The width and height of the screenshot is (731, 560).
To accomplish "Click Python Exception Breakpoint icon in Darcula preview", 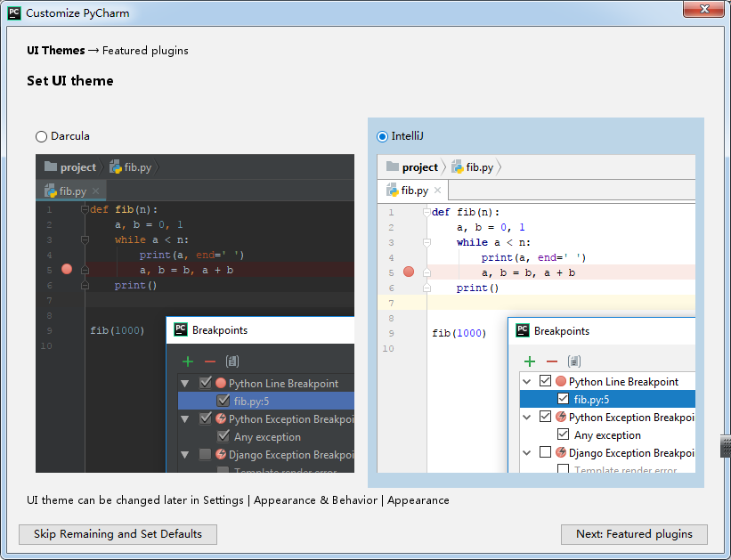I will 221,418.
